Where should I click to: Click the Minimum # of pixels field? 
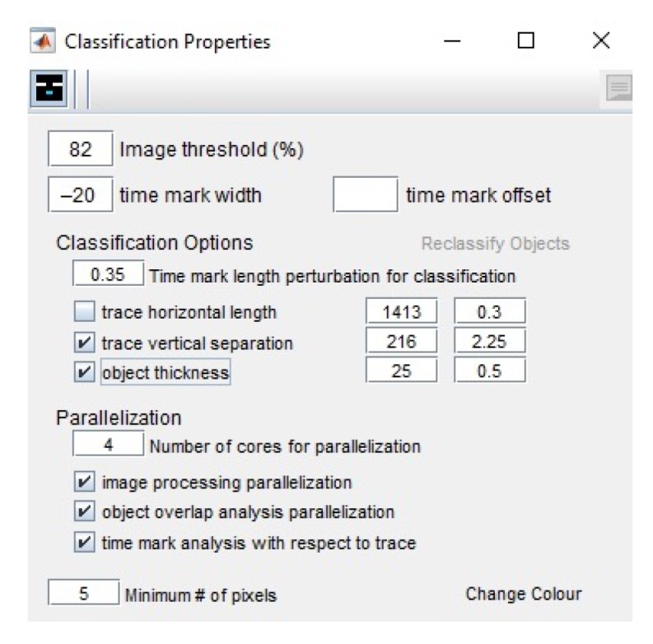coord(82,595)
